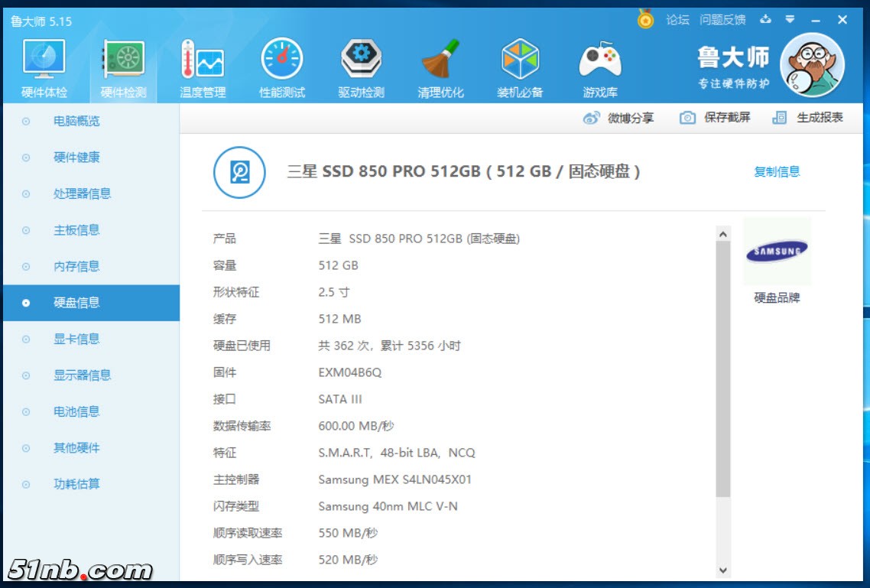Screen dimensions: 870x588
Task: Select 电脑概览 in the sidebar
Action: click(76, 121)
